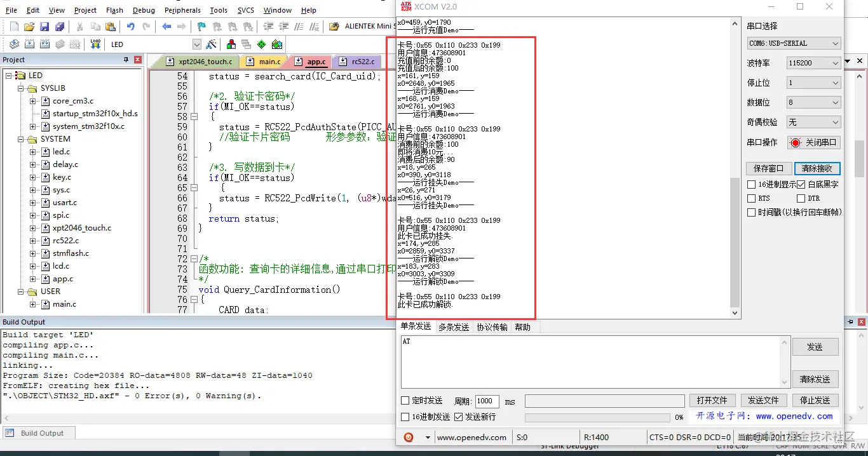
Task: Comment out the selected lines
Action: [299, 27]
